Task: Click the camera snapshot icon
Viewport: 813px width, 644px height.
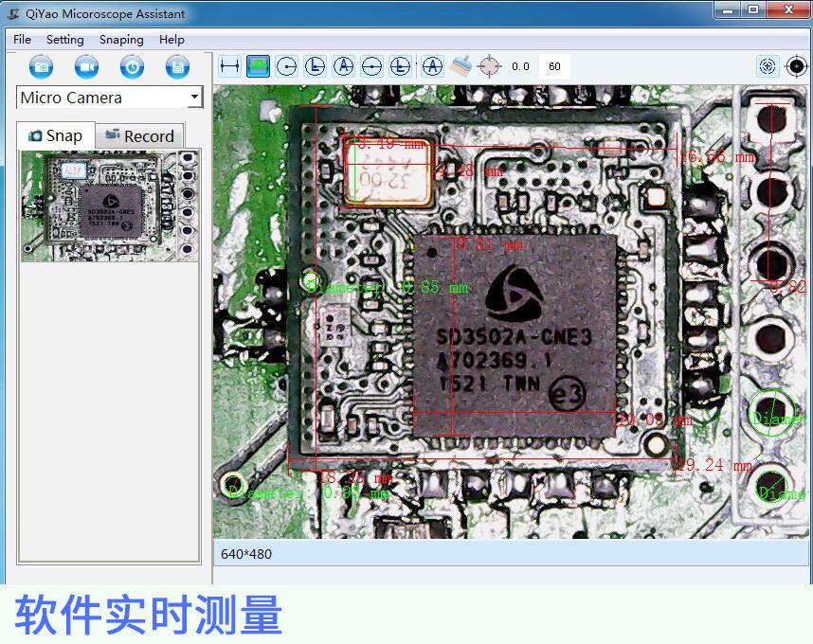Action: (x=41, y=67)
